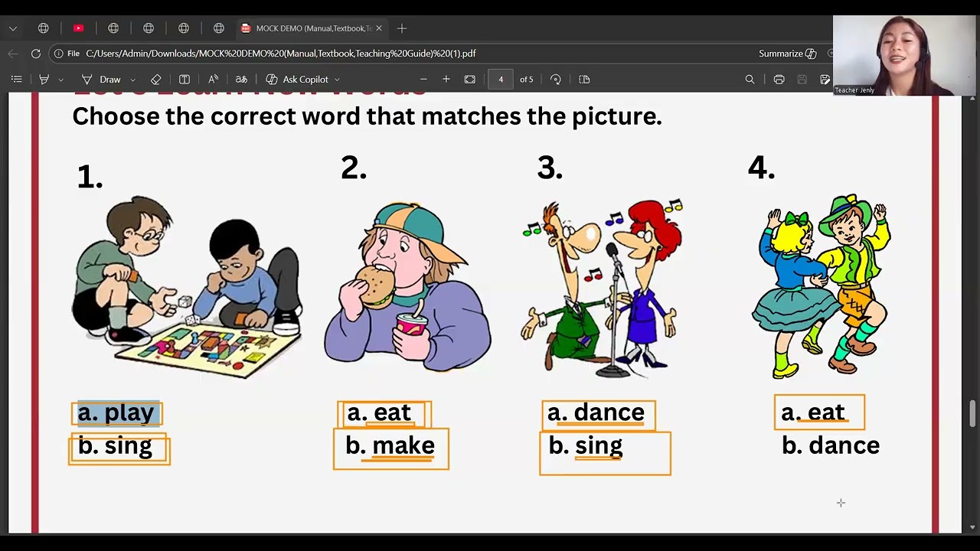This screenshot has height=551, width=980.
Task: Reload the page
Action: (x=36, y=54)
